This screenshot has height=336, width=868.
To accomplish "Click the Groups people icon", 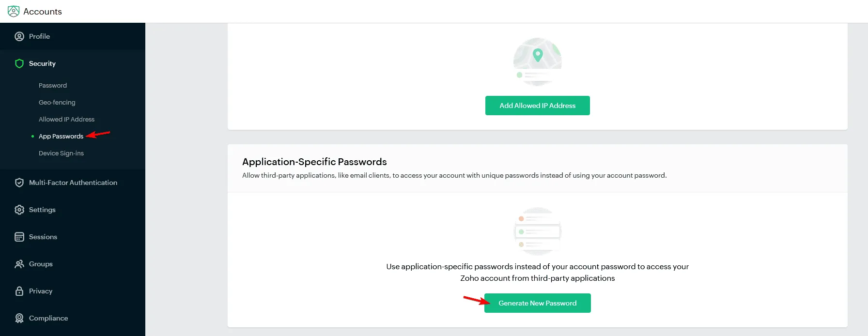I will pyautogui.click(x=19, y=264).
